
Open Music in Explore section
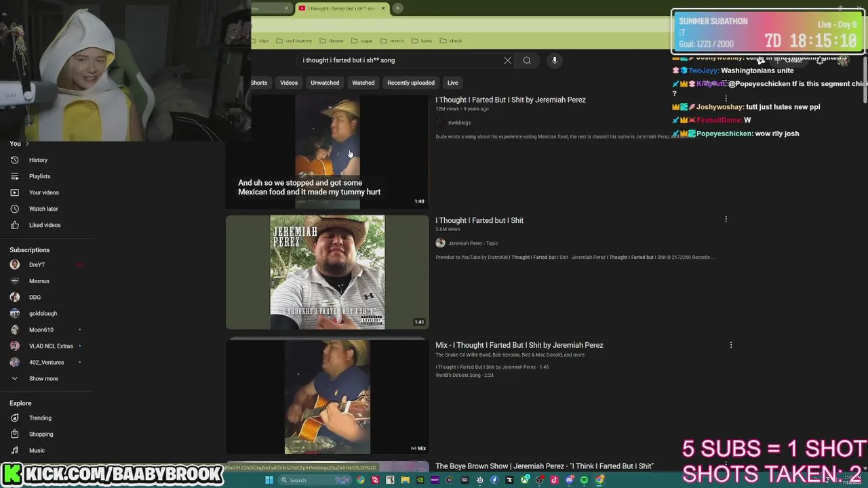pos(37,451)
